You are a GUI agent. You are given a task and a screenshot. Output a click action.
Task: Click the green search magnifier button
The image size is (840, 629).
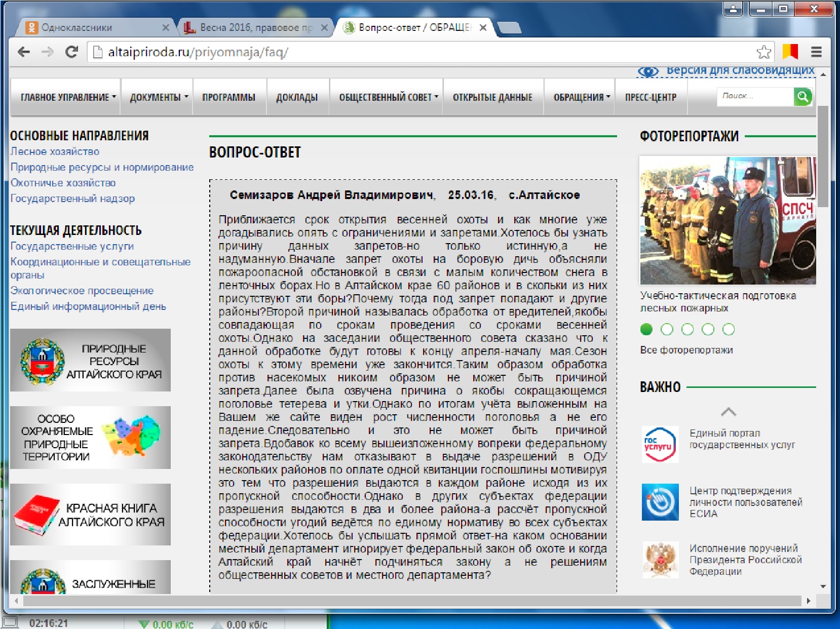pos(803,97)
